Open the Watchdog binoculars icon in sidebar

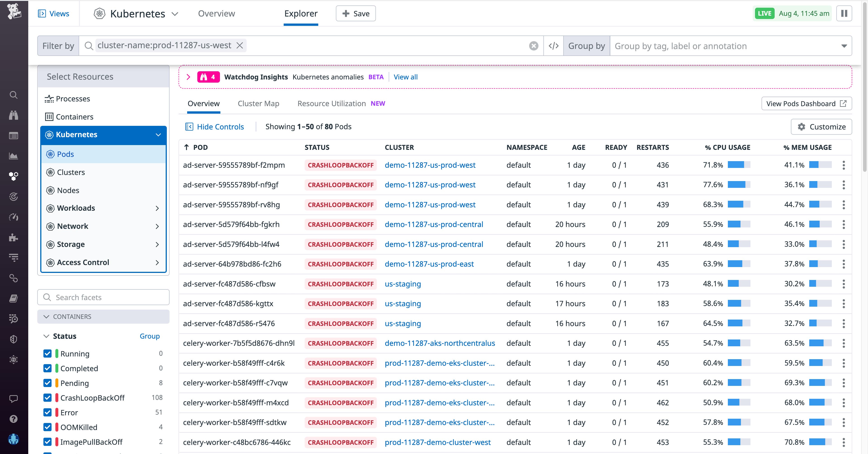coord(14,115)
